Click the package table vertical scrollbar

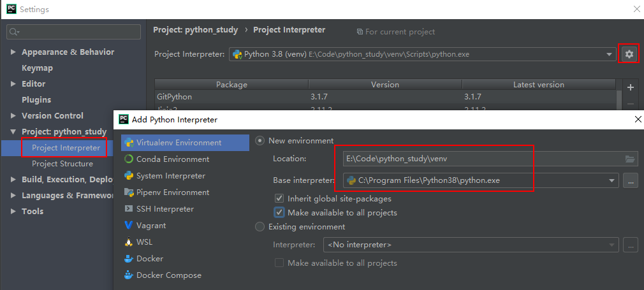(x=619, y=99)
